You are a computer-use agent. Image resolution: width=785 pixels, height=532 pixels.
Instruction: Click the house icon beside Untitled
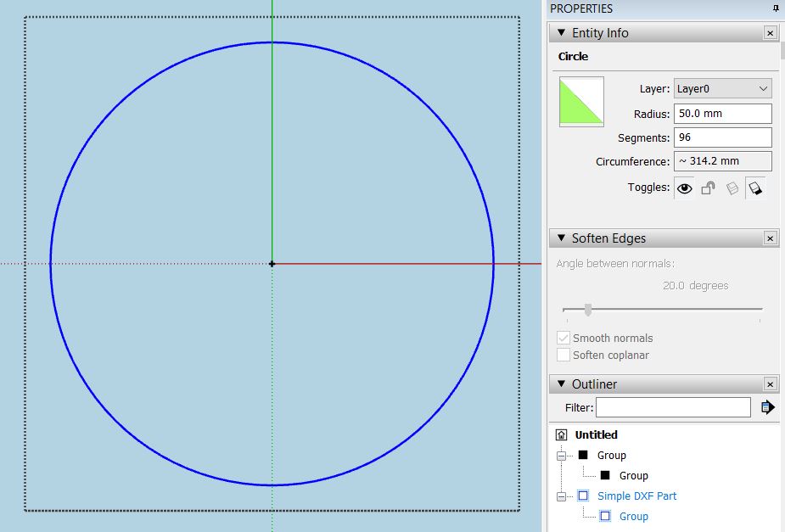point(562,434)
